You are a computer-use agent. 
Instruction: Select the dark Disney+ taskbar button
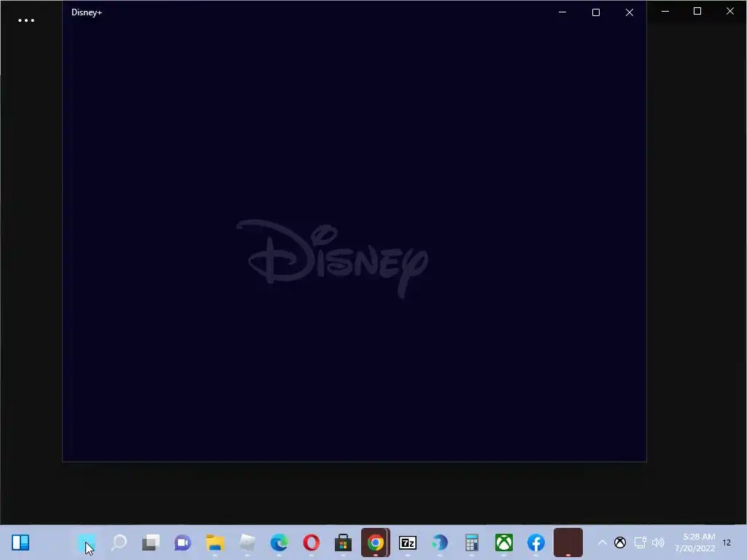[568, 542]
